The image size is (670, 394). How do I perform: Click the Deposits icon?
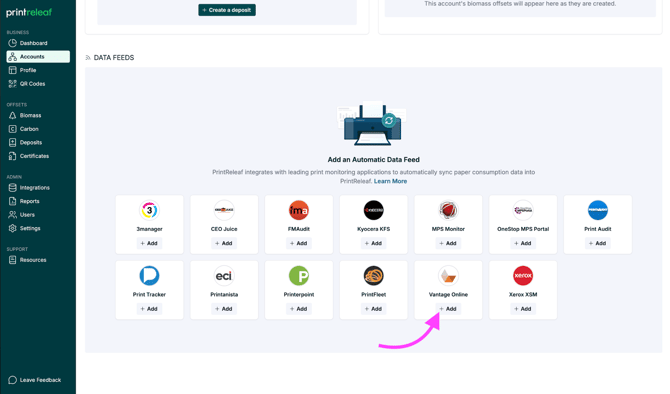tap(12, 142)
